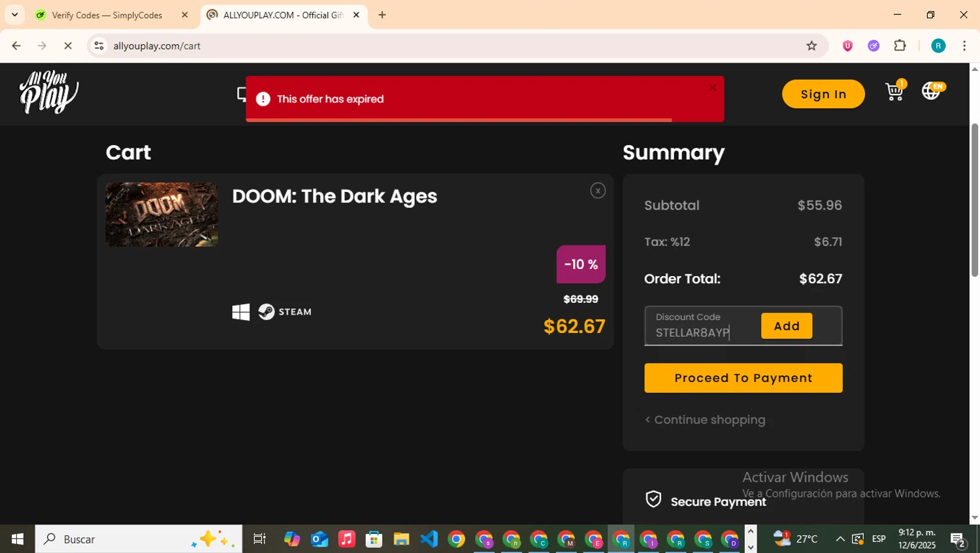980x553 pixels.
Task: Open a new browser tab
Action: point(382,15)
